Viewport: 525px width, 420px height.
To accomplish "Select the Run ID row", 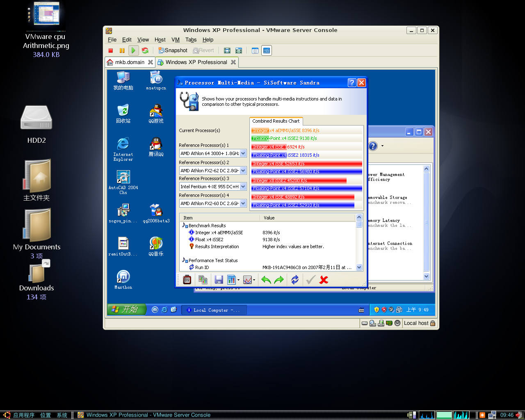I will click(x=202, y=267).
